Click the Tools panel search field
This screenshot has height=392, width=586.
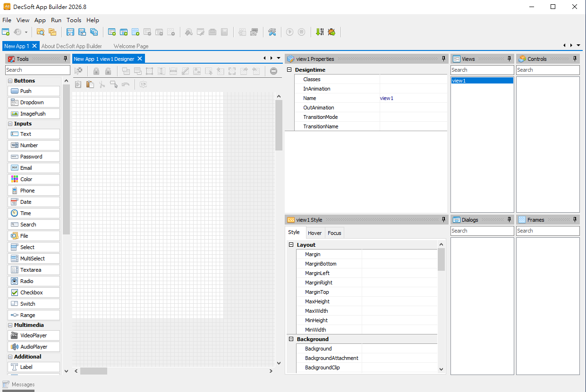click(37, 70)
